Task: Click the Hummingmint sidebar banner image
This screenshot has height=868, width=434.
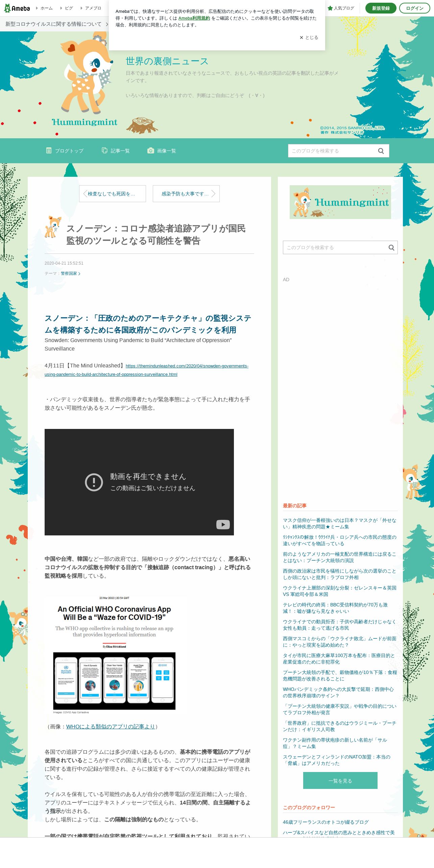Action: tap(340, 202)
